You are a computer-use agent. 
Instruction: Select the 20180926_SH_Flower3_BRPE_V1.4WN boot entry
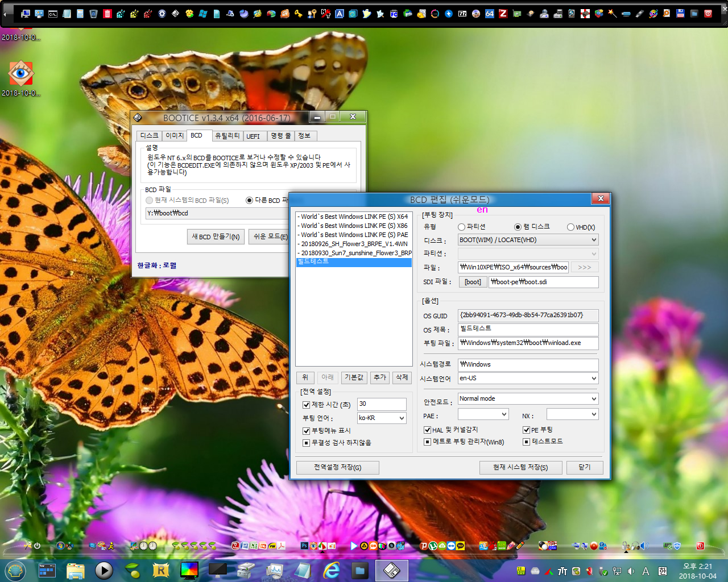[354, 244]
